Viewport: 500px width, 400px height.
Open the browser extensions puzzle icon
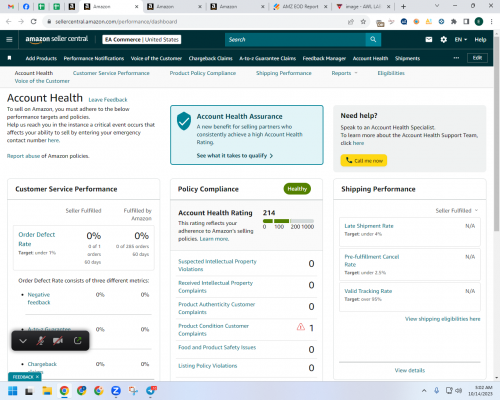point(454,22)
